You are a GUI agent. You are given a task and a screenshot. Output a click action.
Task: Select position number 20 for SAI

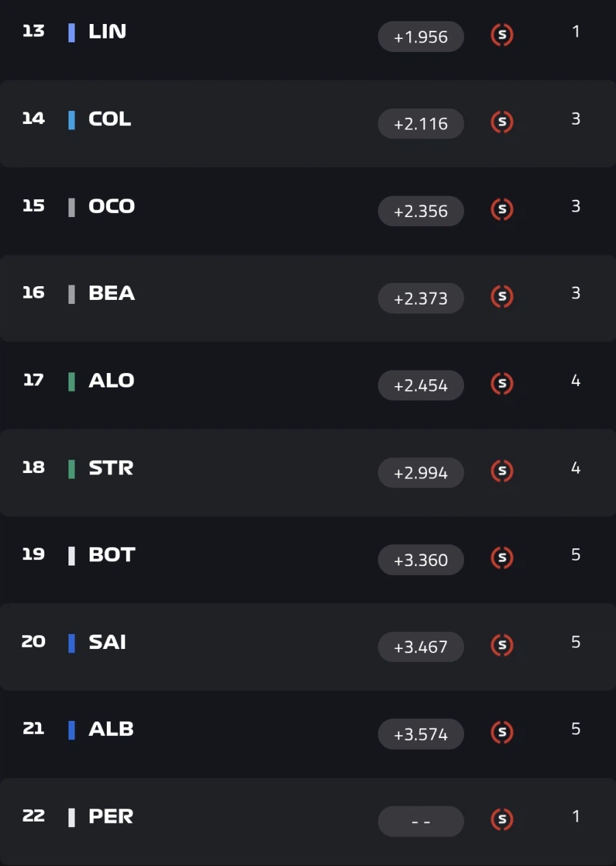click(34, 641)
